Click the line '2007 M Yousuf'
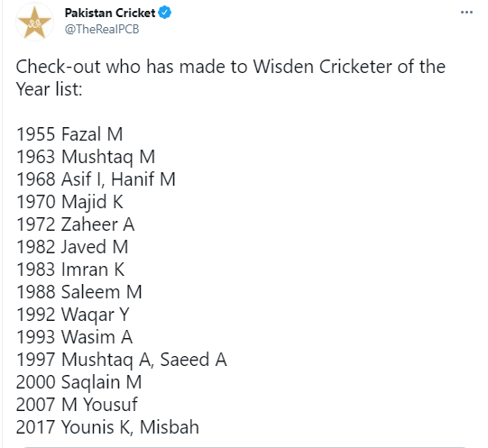 pyautogui.click(x=77, y=405)
